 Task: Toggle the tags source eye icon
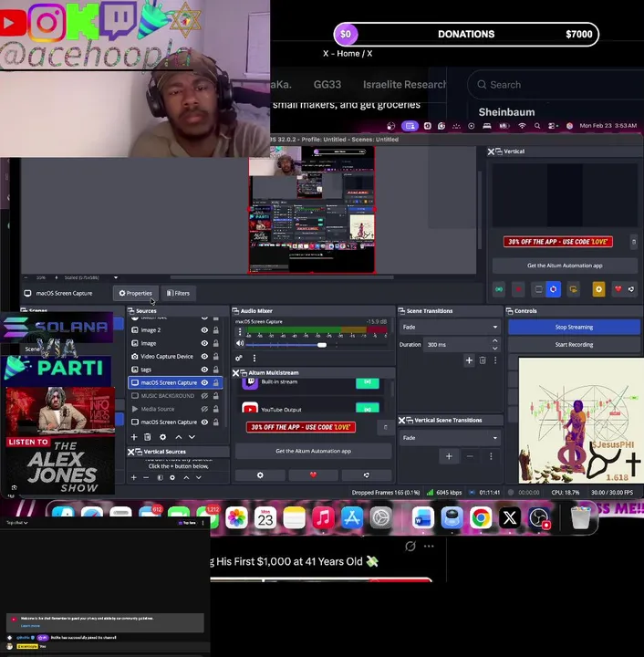pyautogui.click(x=204, y=370)
